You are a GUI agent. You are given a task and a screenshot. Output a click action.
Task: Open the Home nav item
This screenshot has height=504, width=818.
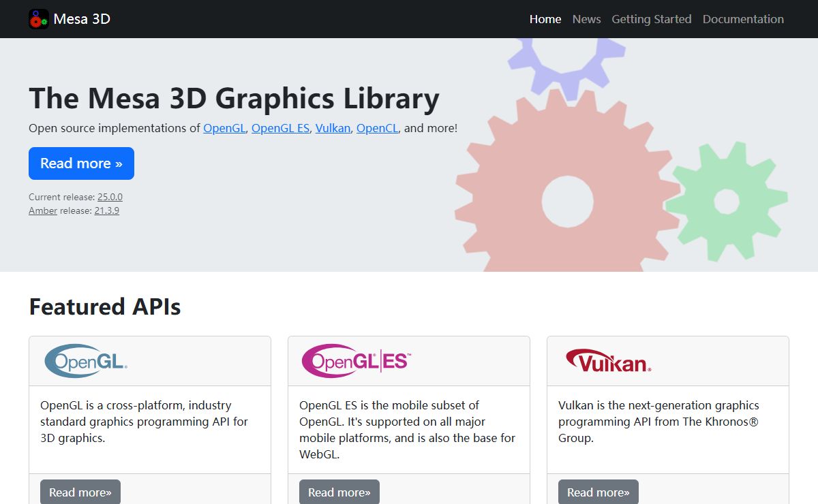click(x=545, y=19)
